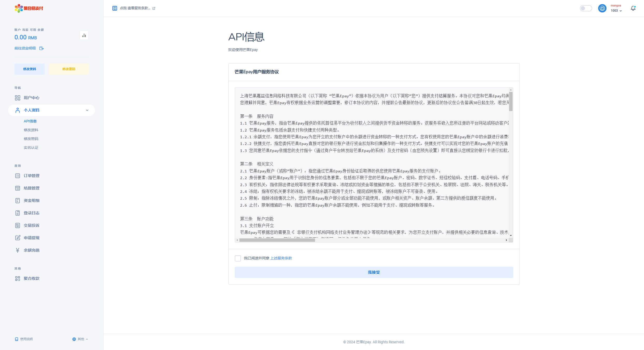The image size is (644, 350).
Task: Click the agreement horizontal scrollbar thumb
Action: [277, 240]
